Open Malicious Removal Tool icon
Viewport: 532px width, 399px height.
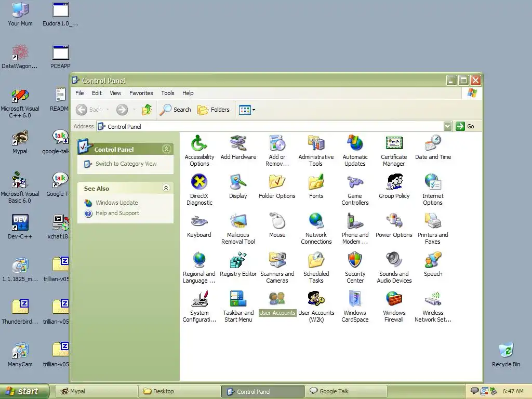238,229
